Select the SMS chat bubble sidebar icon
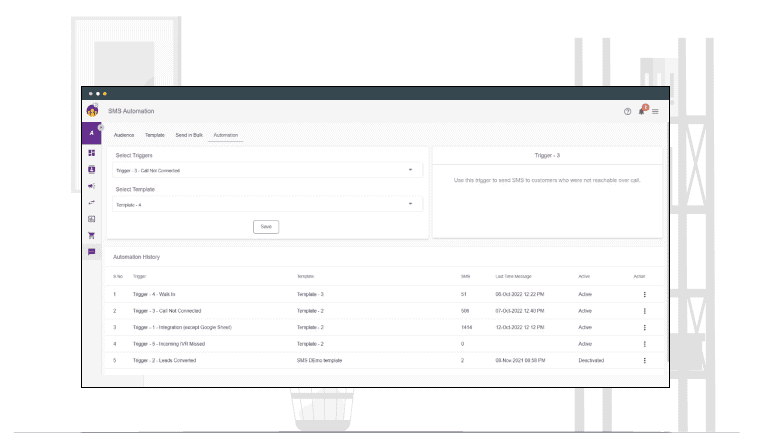This screenshot has width=758, height=448. pyautogui.click(x=93, y=251)
